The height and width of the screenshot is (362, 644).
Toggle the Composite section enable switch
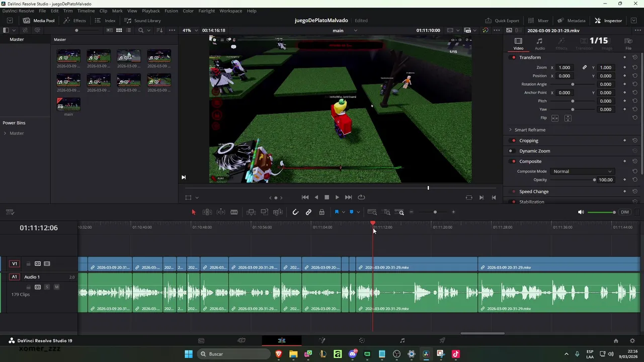[513, 161]
